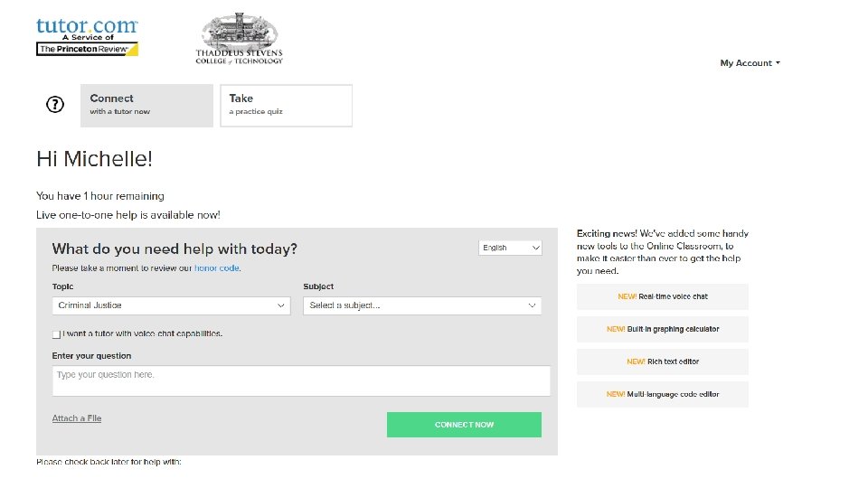Click the Thaddeus Stevens College logo
The image size is (868, 488).
tap(239, 39)
